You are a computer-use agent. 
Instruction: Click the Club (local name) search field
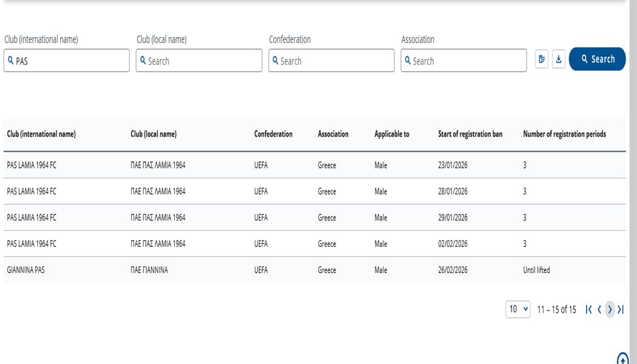[x=199, y=61]
